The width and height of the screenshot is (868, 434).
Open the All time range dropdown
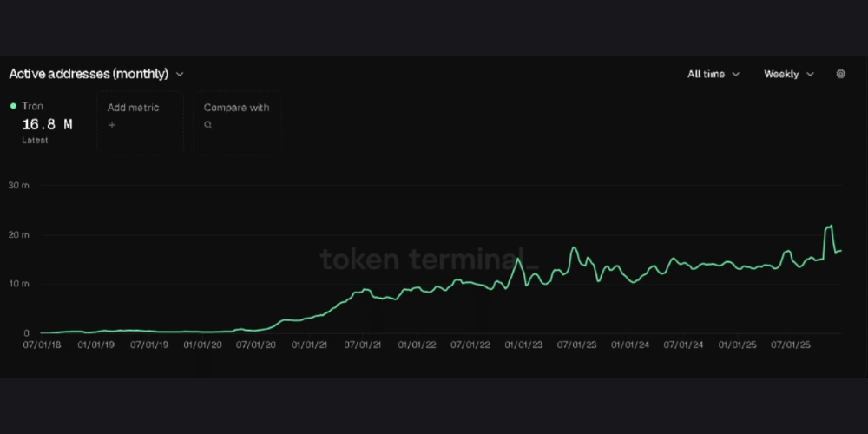(706, 75)
